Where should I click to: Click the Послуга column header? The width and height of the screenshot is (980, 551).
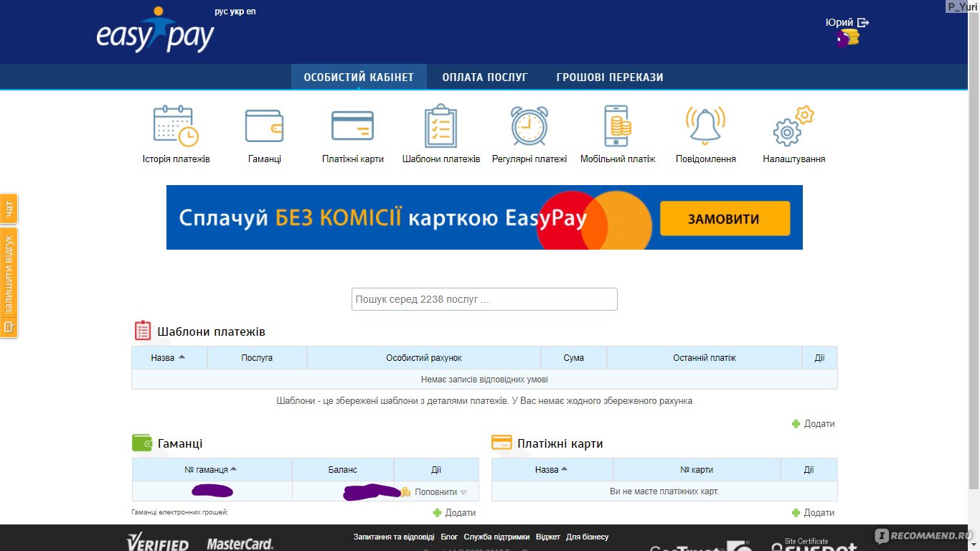pyautogui.click(x=257, y=357)
